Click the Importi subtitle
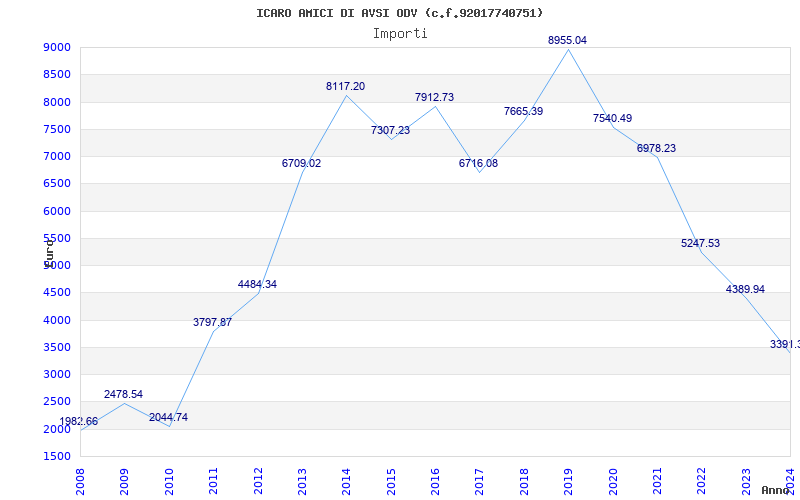Viewport: 800px width, 500px height. point(400,34)
